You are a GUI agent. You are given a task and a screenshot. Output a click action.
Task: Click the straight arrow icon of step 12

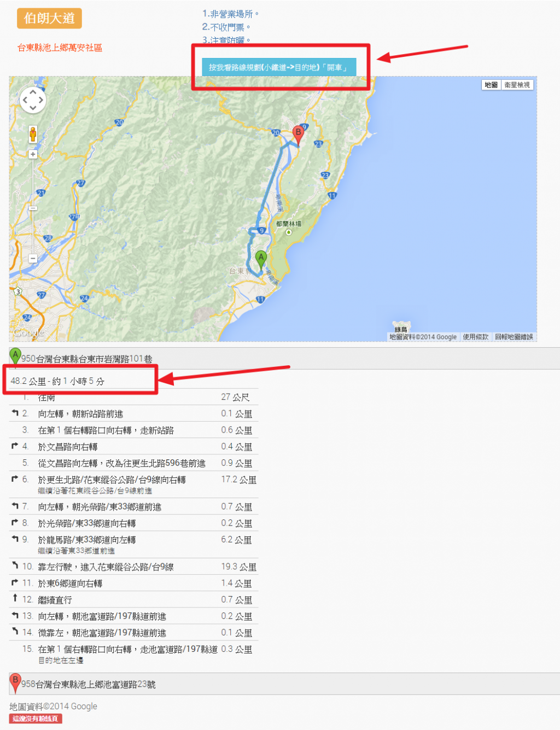coord(15,598)
